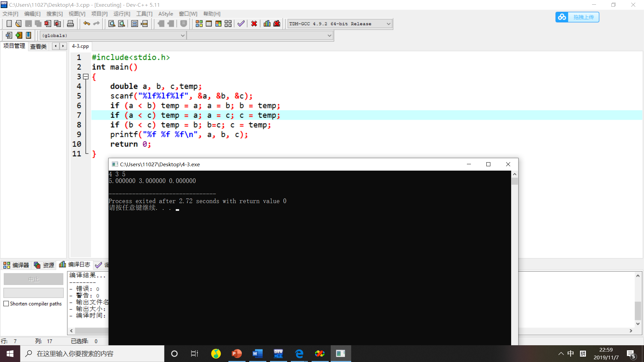This screenshot has width=644, height=362.
Task: Switch to the Resources bottom tab
Action: coord(44,265)
